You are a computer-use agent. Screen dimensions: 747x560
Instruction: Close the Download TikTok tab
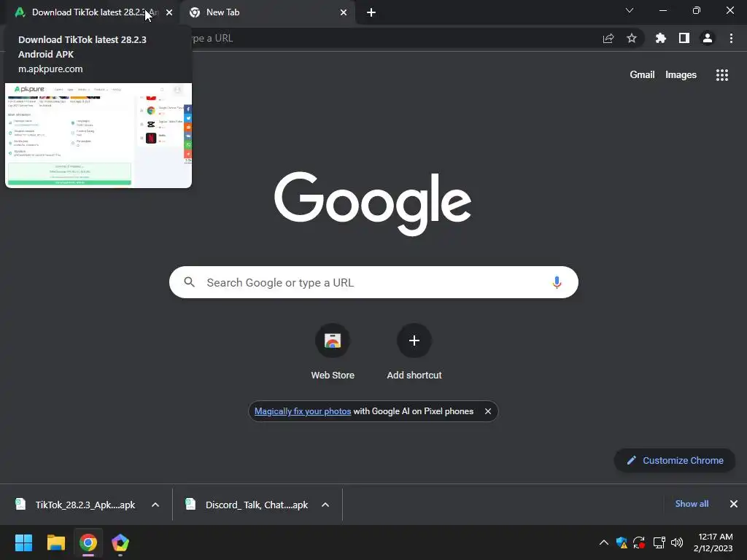point(169,12)
